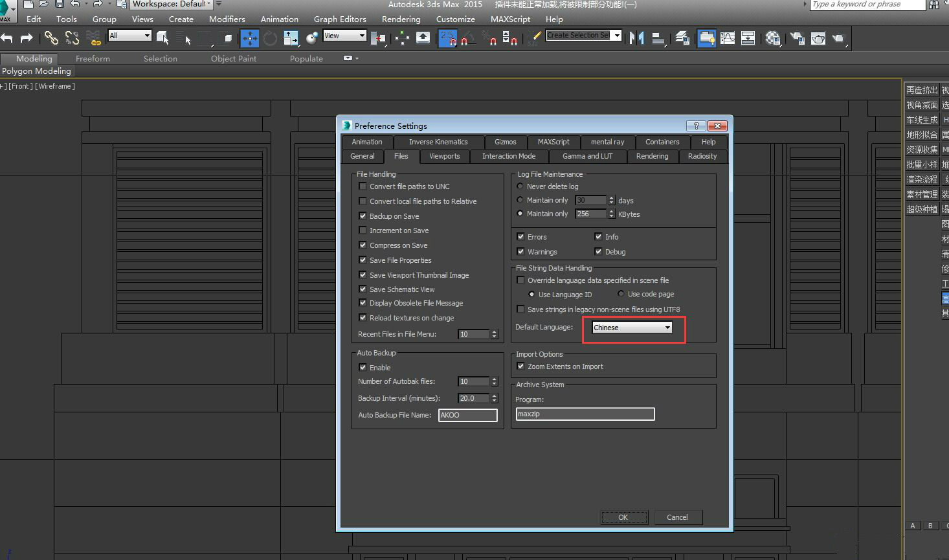
Task: Activate Select and Move tool
Action: click(249, 38)
